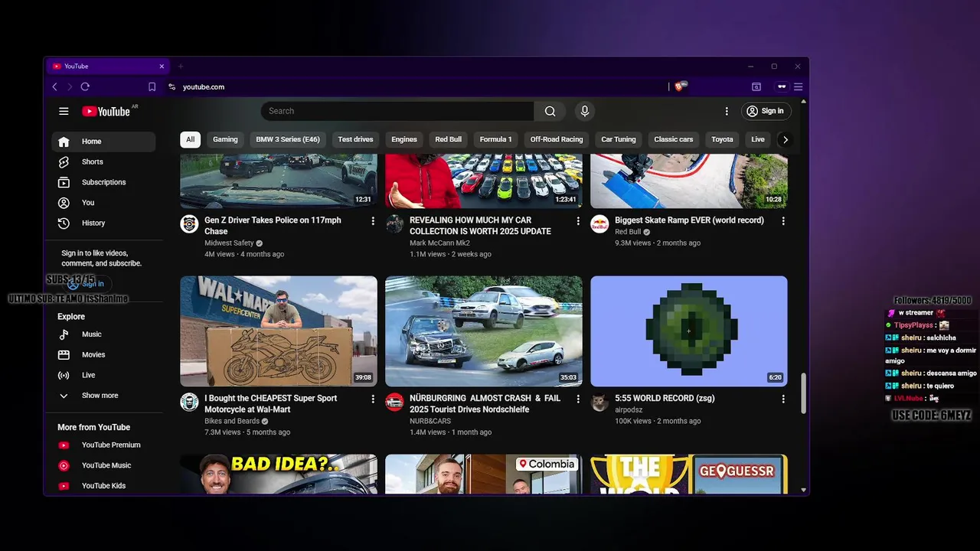Open YouTube Premium link
The width and height of the screenshot is (980, 551).
[103, 445]
